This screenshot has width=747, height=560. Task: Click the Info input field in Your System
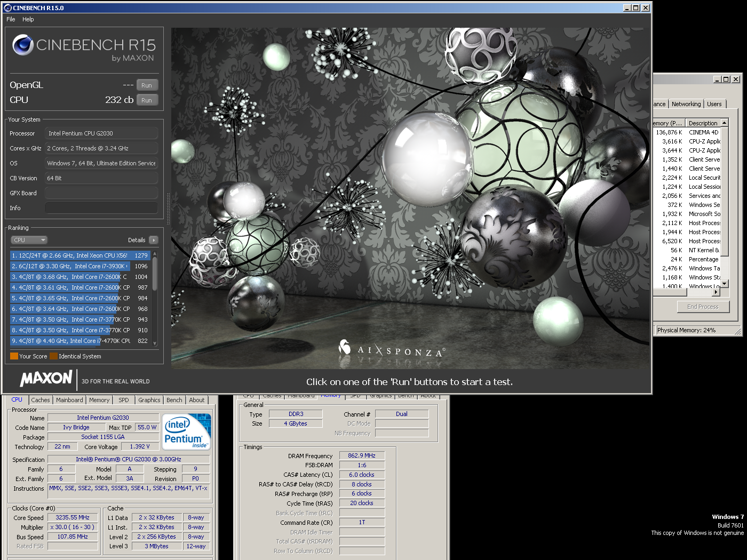click(x=101, y=208)
